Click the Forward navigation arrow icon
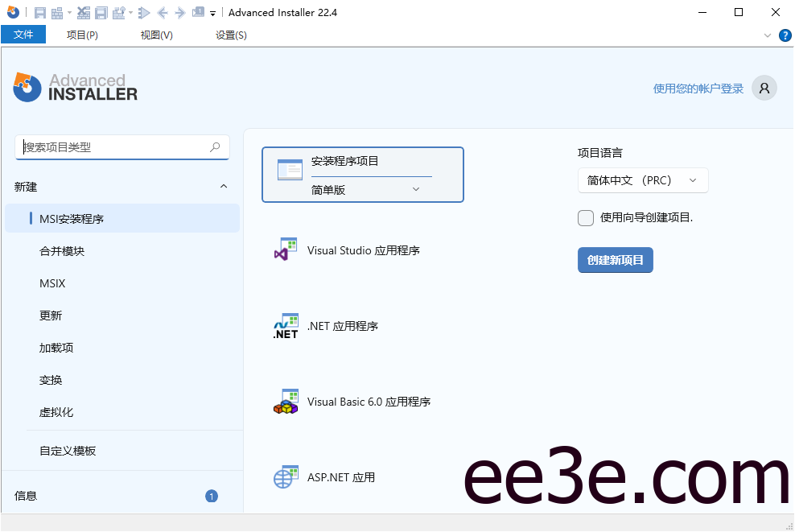 point(180,12)
